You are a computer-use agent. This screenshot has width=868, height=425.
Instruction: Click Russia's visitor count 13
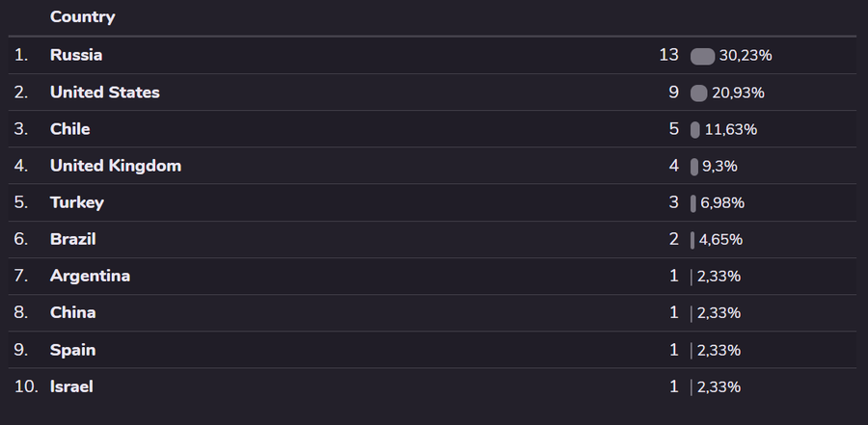[x=669, y=55]
